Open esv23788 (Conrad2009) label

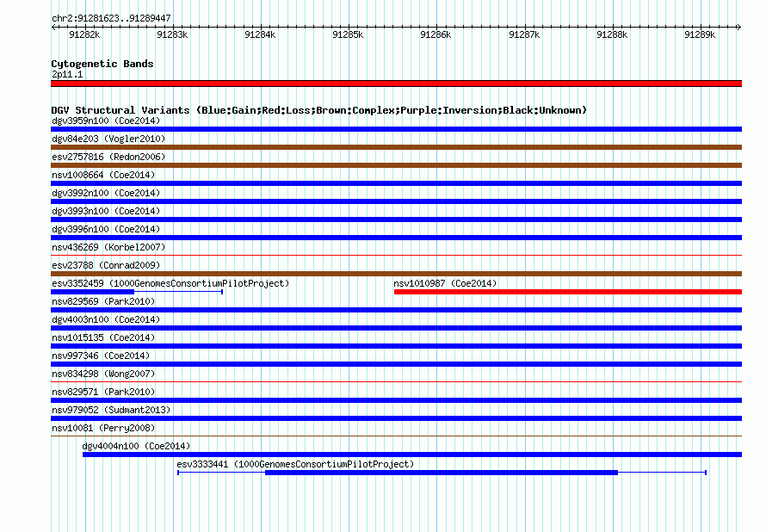coord(106,265)
